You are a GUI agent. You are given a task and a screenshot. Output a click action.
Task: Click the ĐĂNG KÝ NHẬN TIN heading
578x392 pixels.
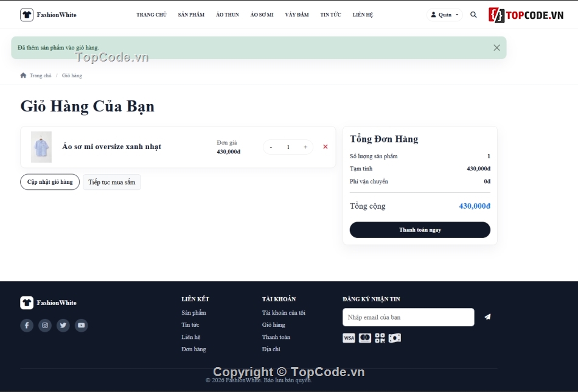[371, 299]
